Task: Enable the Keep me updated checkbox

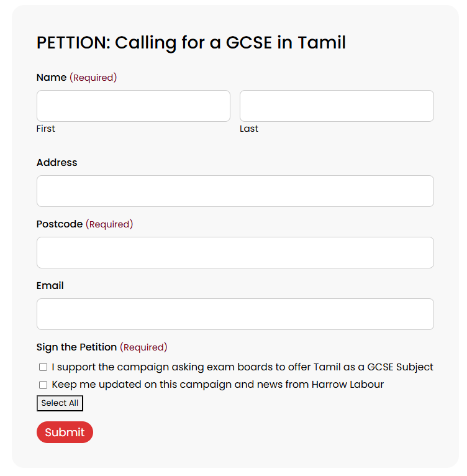Action: pos(43,385)
